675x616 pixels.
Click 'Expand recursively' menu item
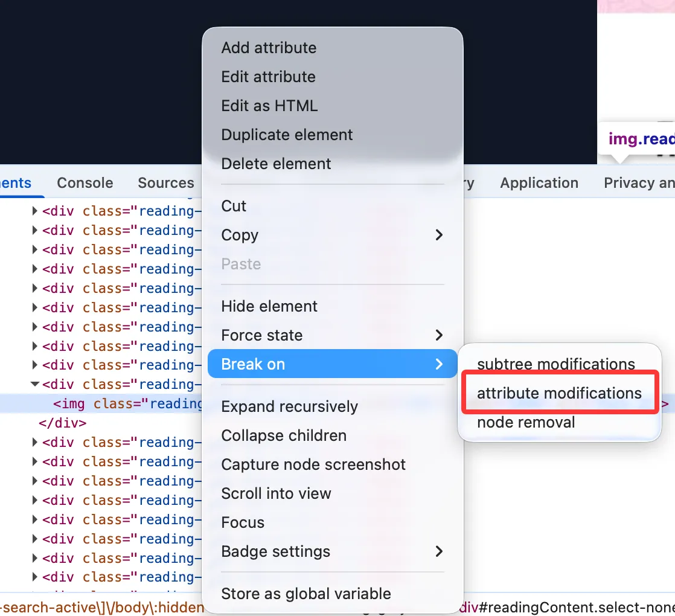pos(289,406)
